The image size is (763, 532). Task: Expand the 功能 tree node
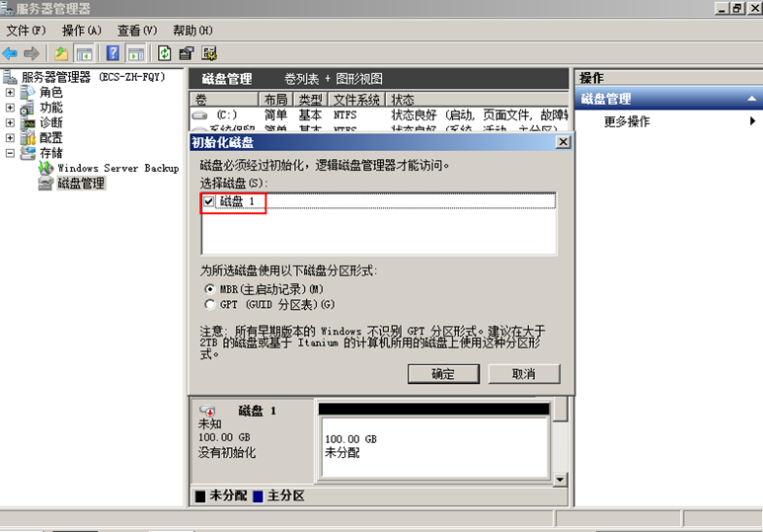point(10,108)
